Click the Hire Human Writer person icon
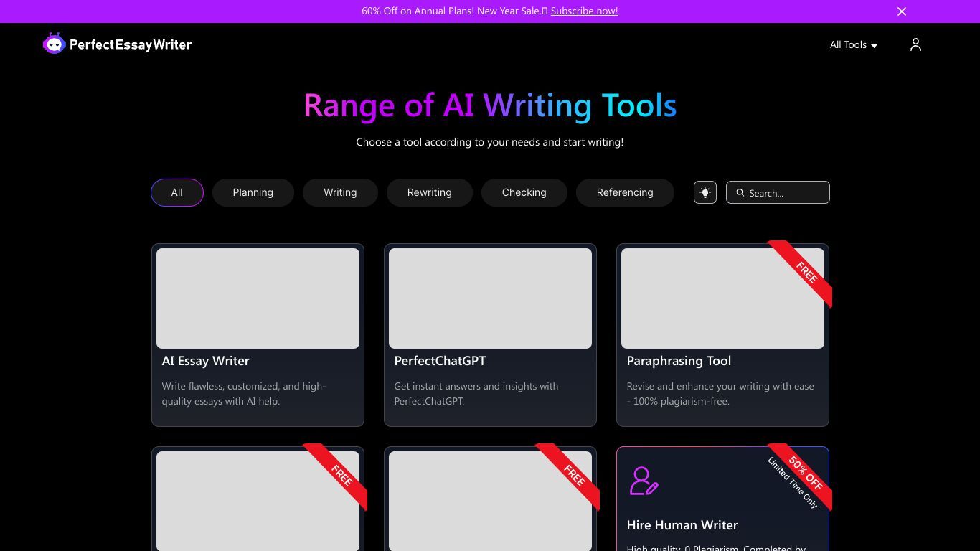 pyautogui.click(x=644, y=481)
